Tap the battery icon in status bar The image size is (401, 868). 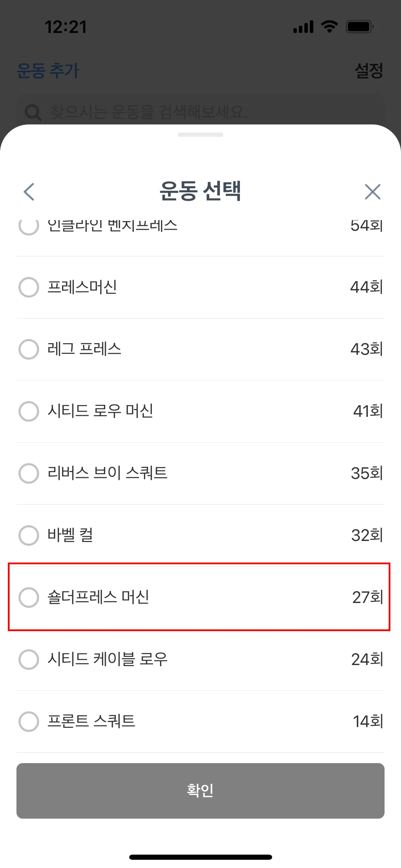coord(359,27)
